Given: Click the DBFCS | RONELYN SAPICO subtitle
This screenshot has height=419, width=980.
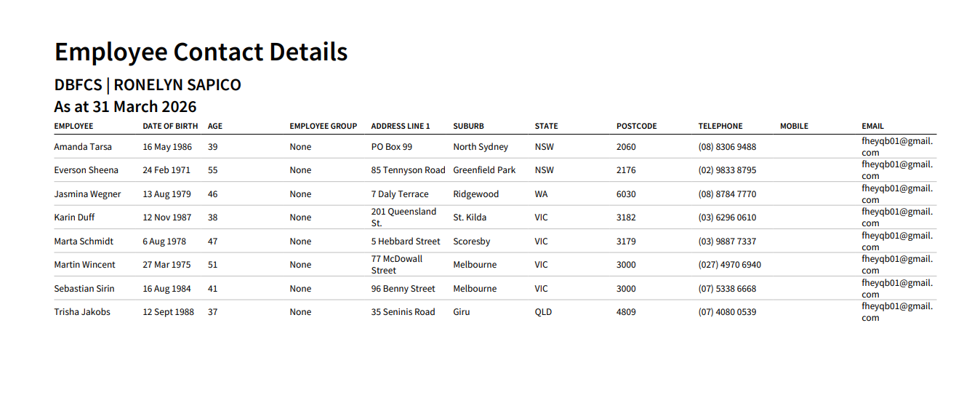Looking at the screenshot, I should point(148,85).
